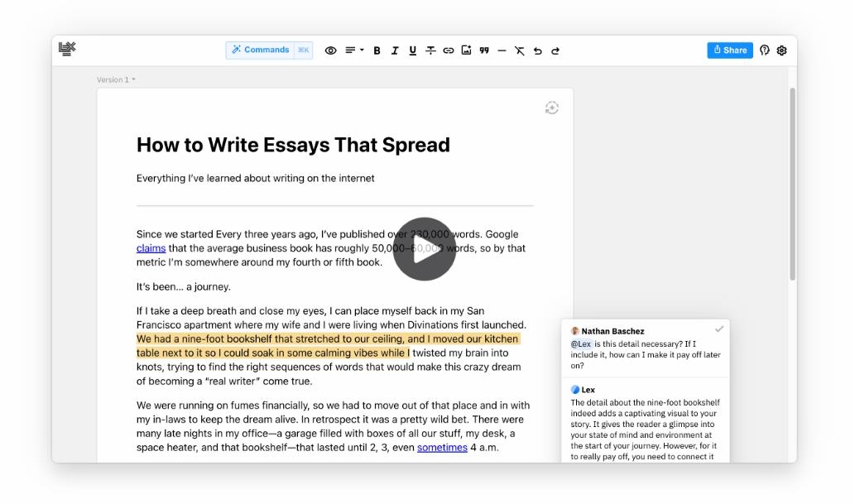The width and height of the screenshot is (855, 504).
Task: Click the Lex avatar in reply
Action: 574,390
